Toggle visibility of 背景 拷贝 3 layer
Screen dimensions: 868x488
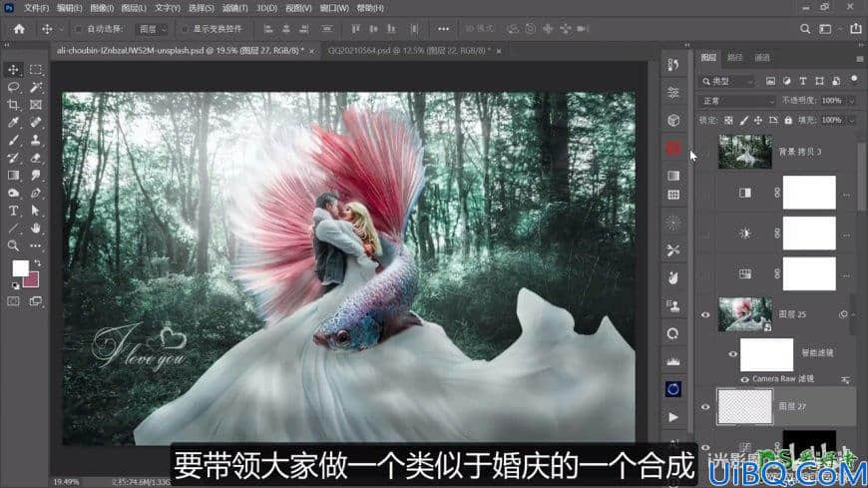705,152
